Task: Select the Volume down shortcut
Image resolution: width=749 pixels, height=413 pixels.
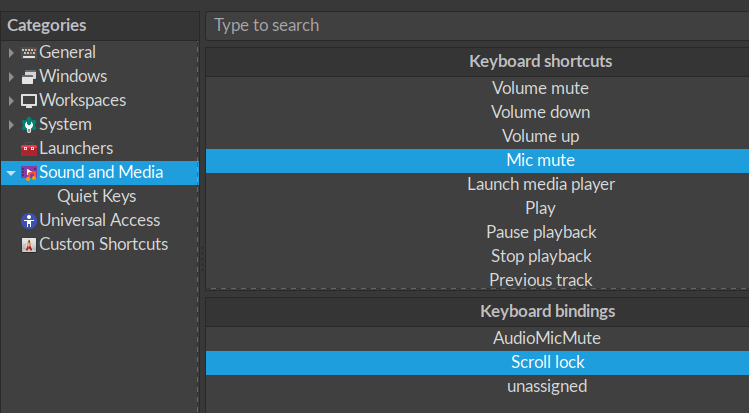Action: point(478,112)
